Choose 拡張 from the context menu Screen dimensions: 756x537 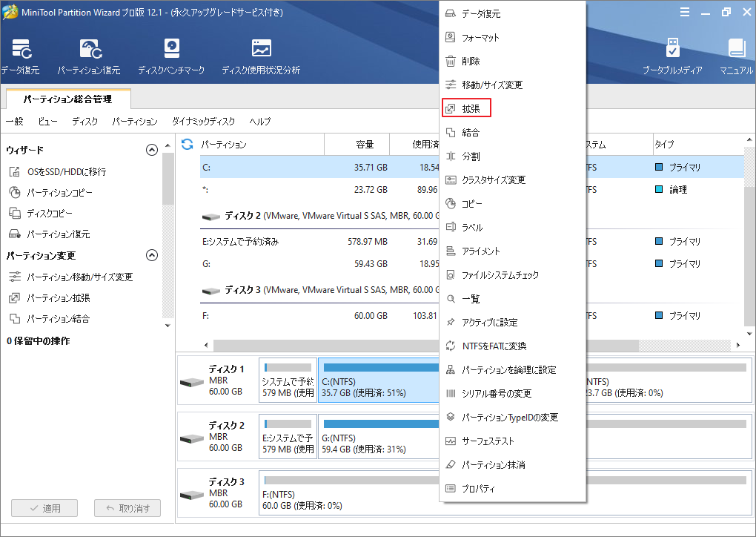point(471,108)
